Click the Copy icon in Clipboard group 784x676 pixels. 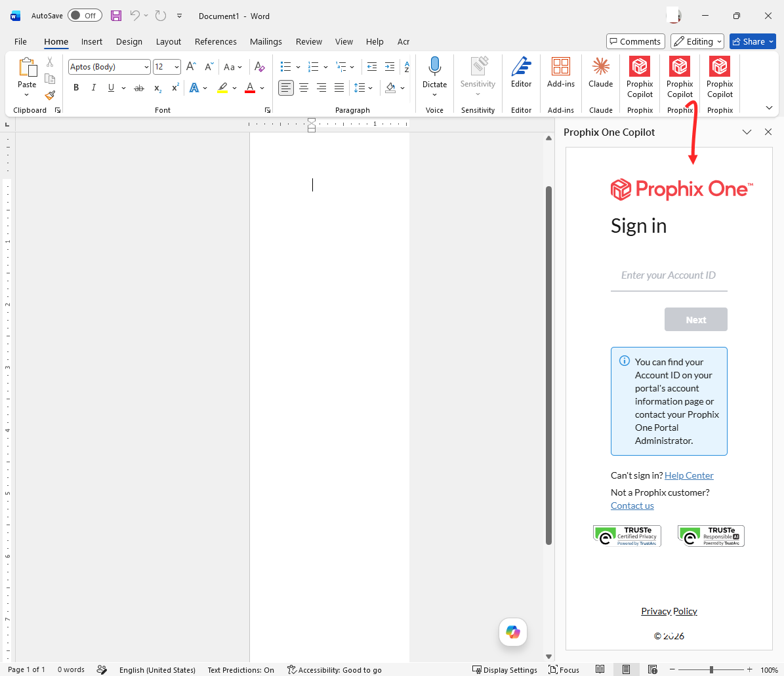pyautogui.click(x=50, y=79)
